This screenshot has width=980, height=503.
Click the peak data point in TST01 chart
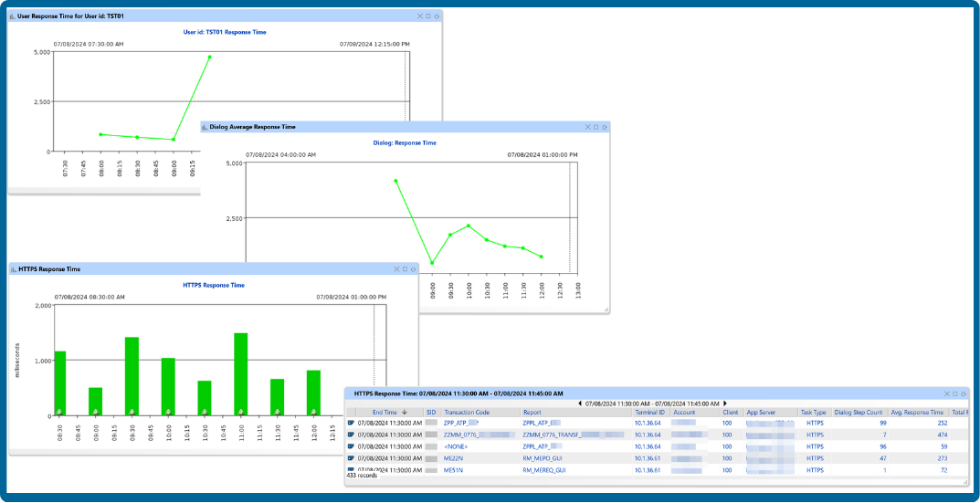[210, 57]
